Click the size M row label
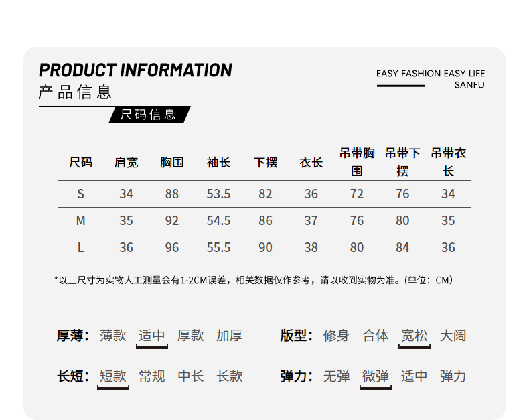Image resolution: width=529 pixels, height=420 pixels. 80,220
